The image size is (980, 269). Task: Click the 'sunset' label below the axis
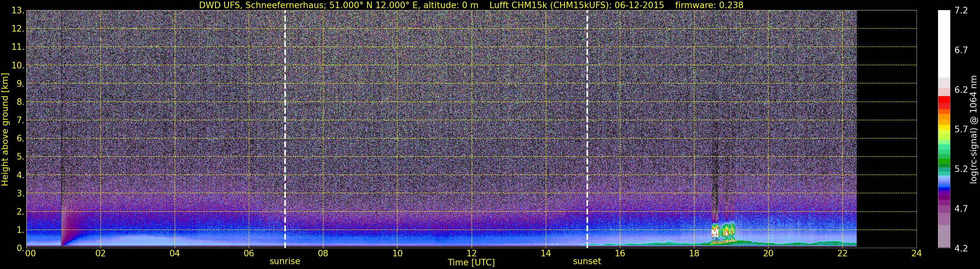point(587,262)
